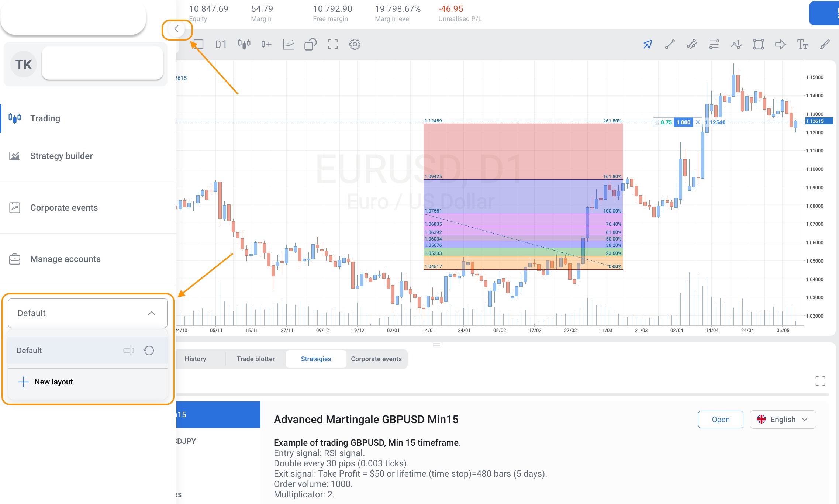This screenshot has height=504, width=839.
Task: Open Strategy builder from the sidebar
Action: pyautogui.click(x=61, y=156)
